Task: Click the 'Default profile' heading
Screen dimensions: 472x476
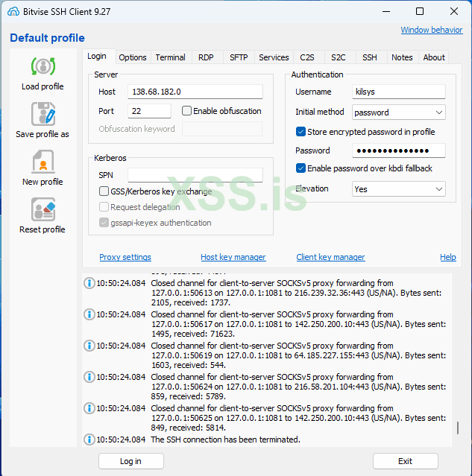Action: coord(48,38)
